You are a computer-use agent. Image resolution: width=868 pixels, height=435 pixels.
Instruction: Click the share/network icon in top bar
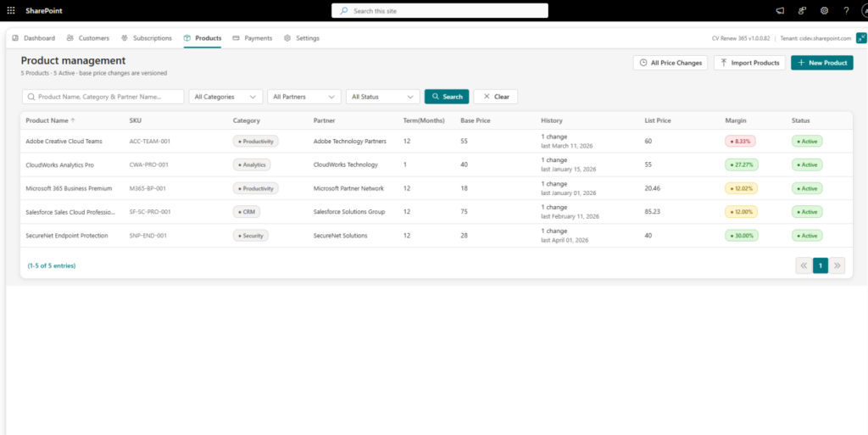pyautogui.click(x=802, y=10)
